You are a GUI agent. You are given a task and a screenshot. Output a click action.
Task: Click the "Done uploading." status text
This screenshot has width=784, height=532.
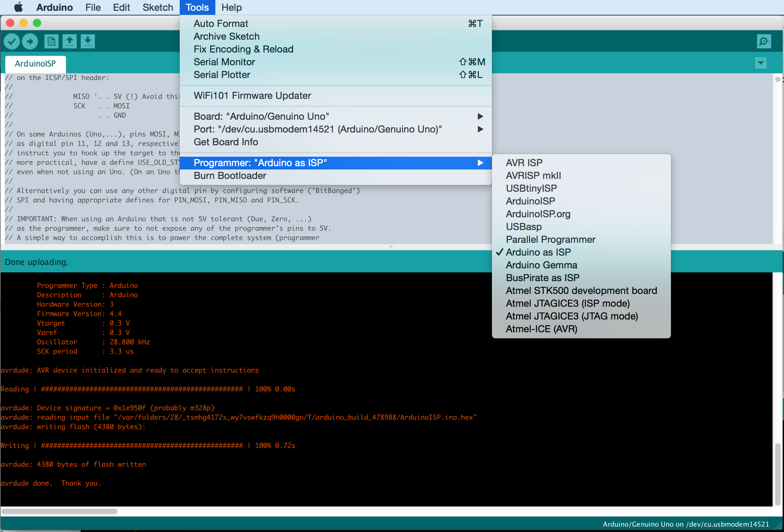[x=36, y=262]
